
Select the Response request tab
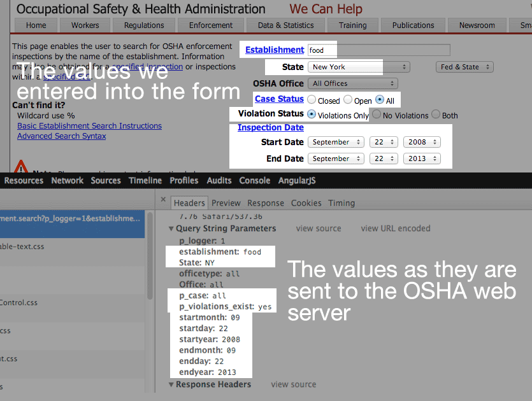pos(266,203)
